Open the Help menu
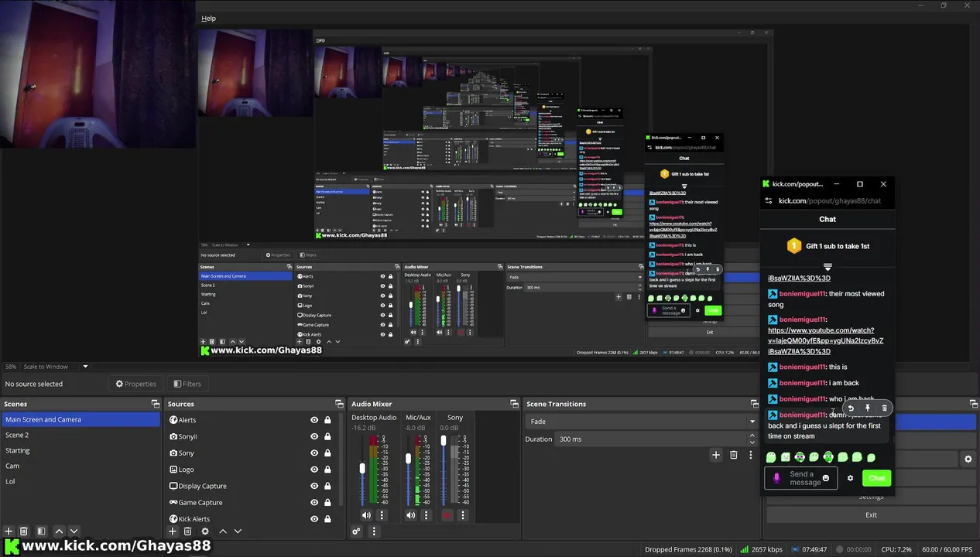This screenshot has width=980, height=557. 208,19
